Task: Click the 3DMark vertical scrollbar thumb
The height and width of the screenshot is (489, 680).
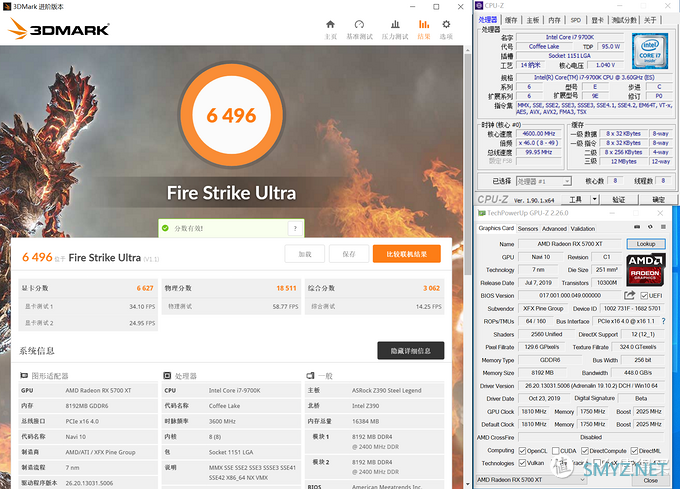Action: point(468,165)
